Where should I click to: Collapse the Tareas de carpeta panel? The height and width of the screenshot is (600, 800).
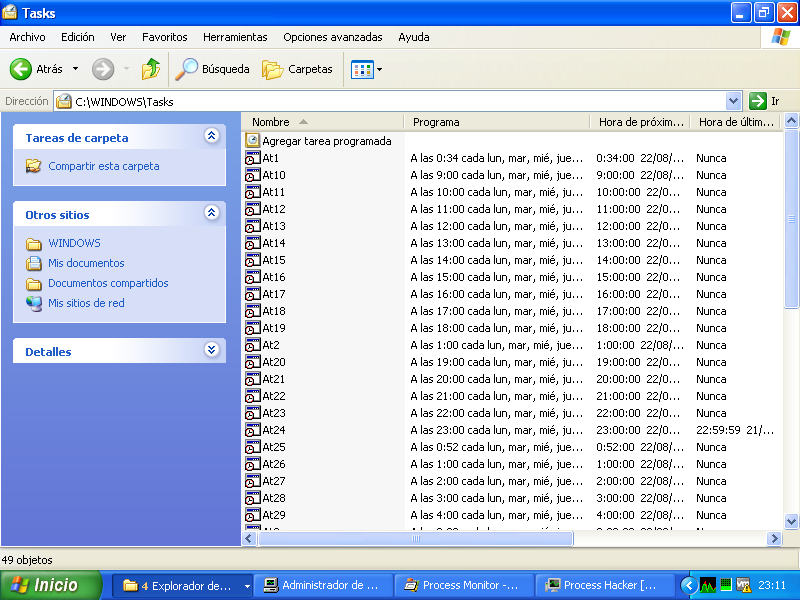(x=211, y=136)
